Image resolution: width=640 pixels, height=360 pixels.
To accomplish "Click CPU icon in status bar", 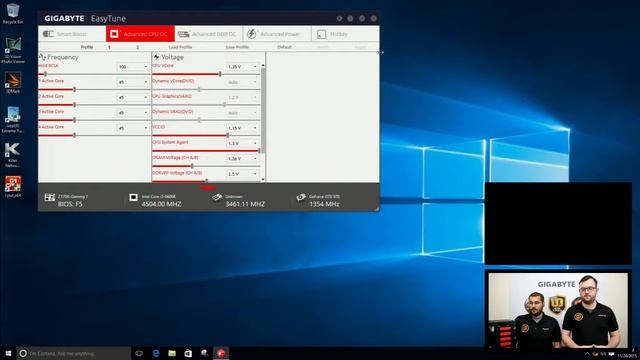I will 133,198.
